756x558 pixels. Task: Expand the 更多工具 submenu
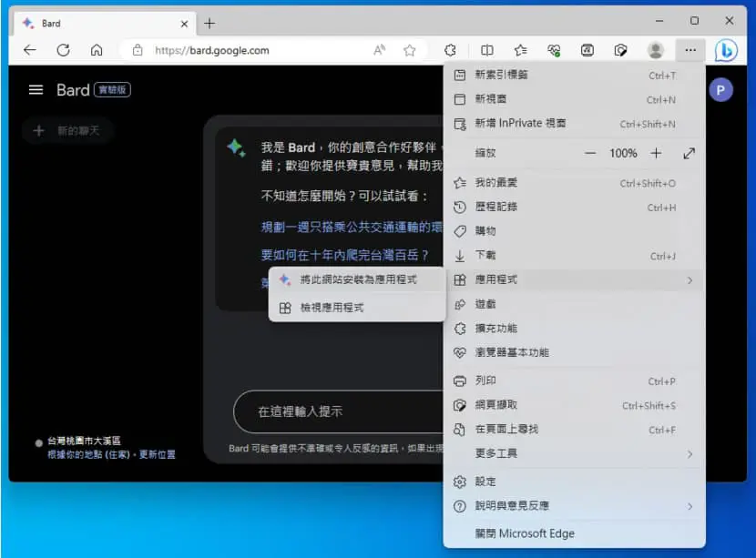click(x=574, y=453)
